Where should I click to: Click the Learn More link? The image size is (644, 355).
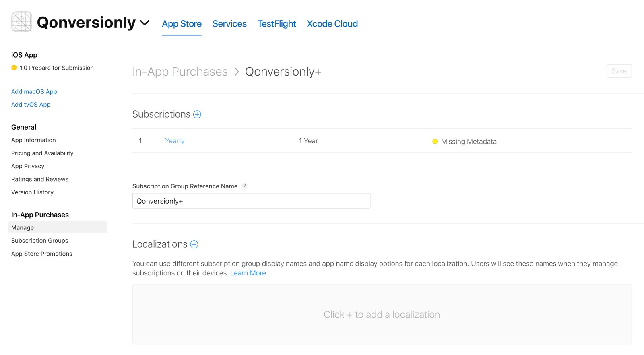248,273
